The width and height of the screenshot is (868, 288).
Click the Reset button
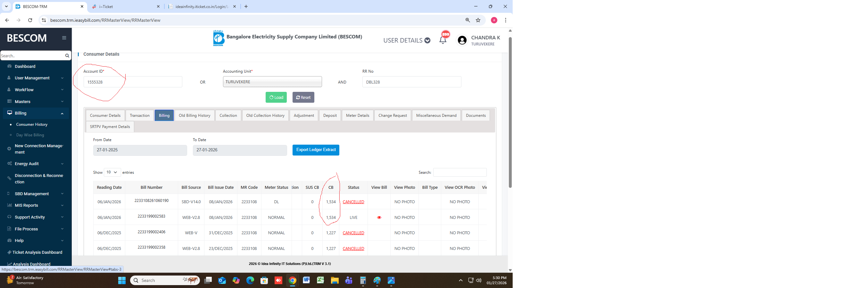[303, 97]
